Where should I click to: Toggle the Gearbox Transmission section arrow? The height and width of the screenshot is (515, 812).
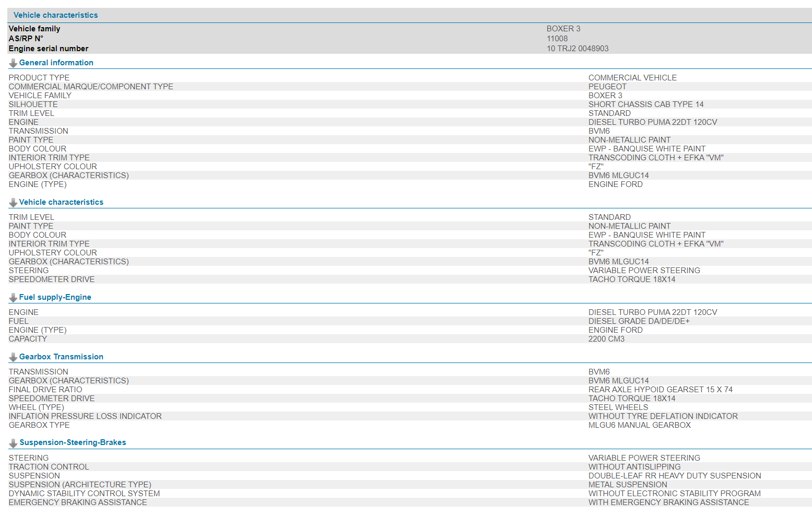(13, 357)
